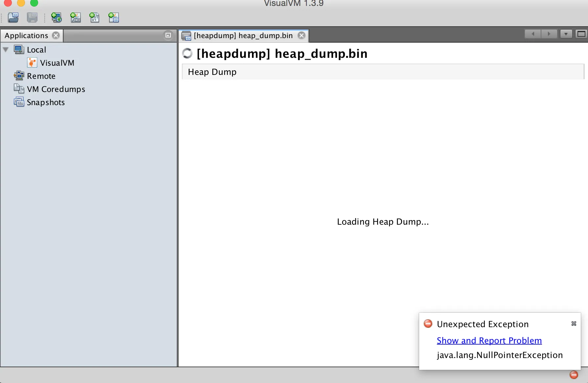The width and height of the screenshot is (588, 383).
Task: Click the greyed-out Save toolbar icon
Action: pyautogui.click(x=32, y=17)
